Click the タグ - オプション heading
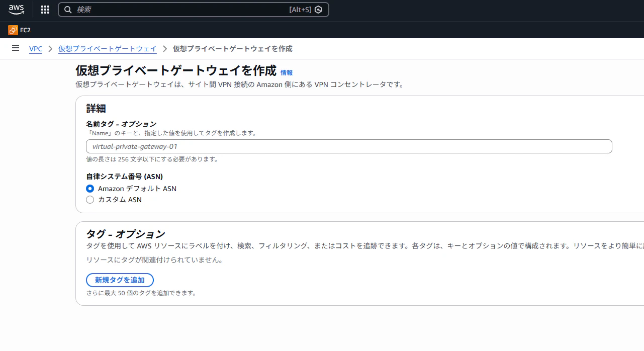Viewport: 644px width, 351px height. tap(126, 234)
